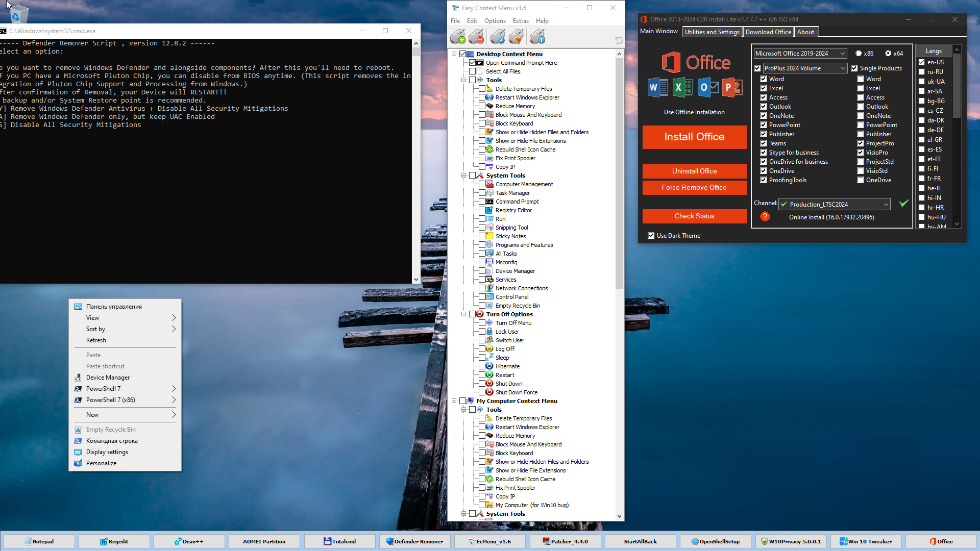Collapse the Turn Off Options tree node
This screenshot has height=551, width=980.
tap(463, 314)
